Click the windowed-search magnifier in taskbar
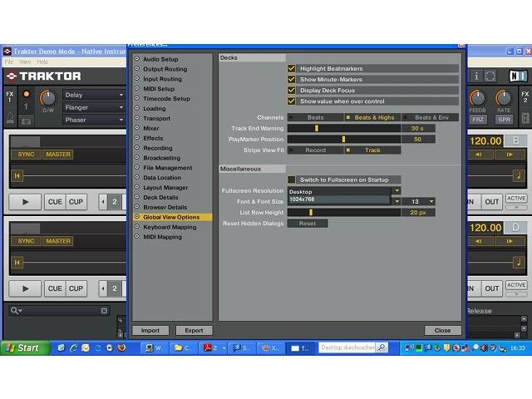The image size is (532, 399). pyautogui.click(x=382, y=347)
